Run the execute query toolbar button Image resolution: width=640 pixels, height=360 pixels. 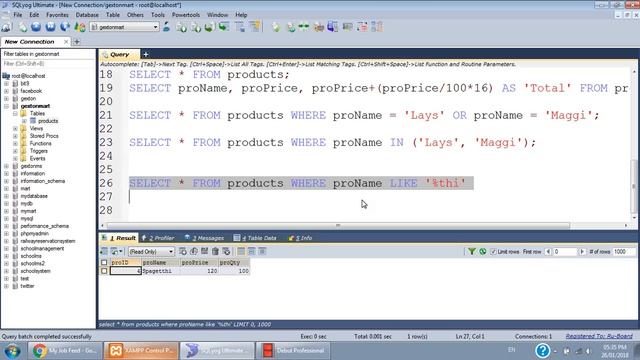tap(36, 27)
